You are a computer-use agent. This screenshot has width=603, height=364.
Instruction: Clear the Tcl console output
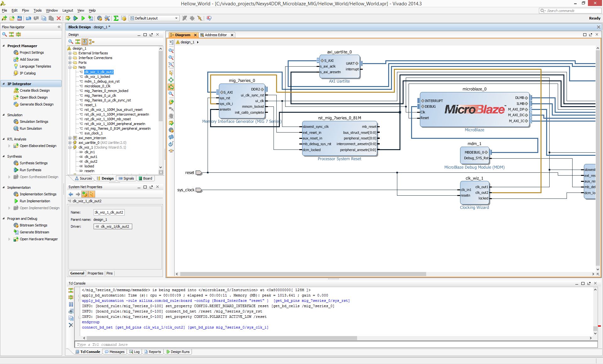(71, 325)
